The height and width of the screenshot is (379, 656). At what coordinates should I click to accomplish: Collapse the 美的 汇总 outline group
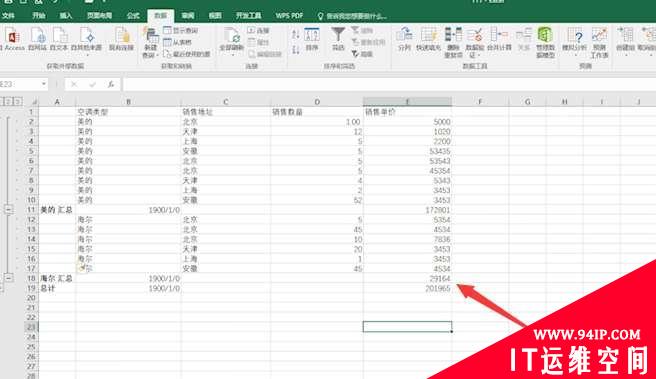click(x=8, y=209)
